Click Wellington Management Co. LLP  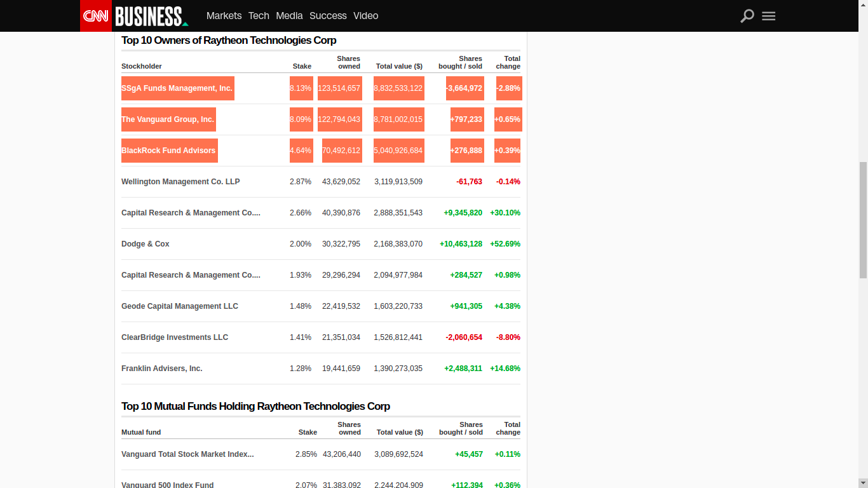(180, 182)
